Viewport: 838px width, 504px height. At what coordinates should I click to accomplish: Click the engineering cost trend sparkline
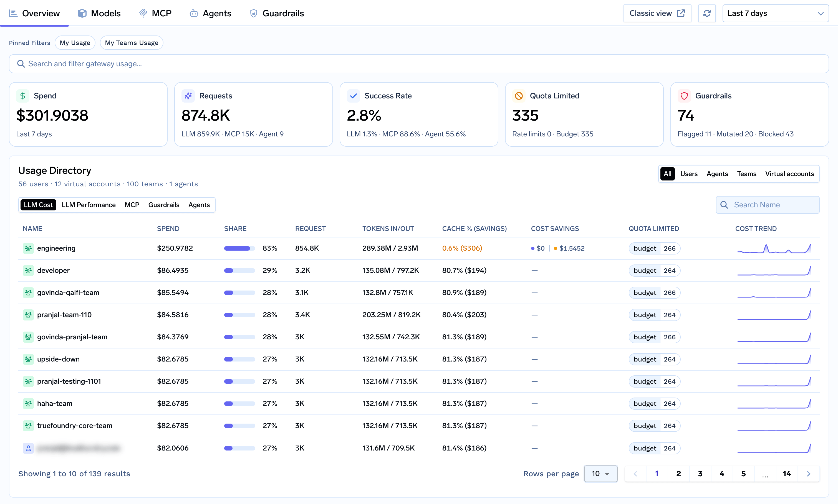pyautogui.click(x=774, y=249)
